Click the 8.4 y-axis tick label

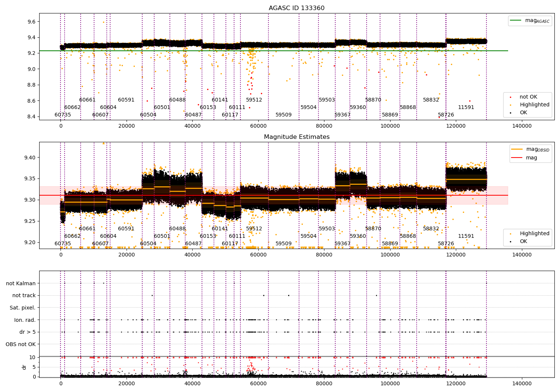[x=31, y=116]
